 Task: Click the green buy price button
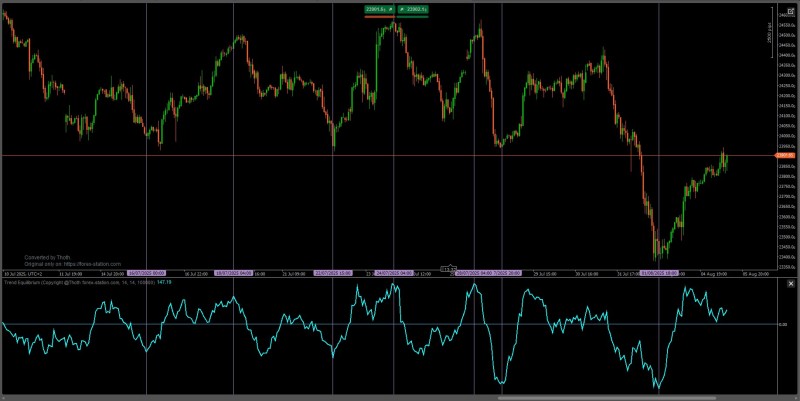click(413, 10)
